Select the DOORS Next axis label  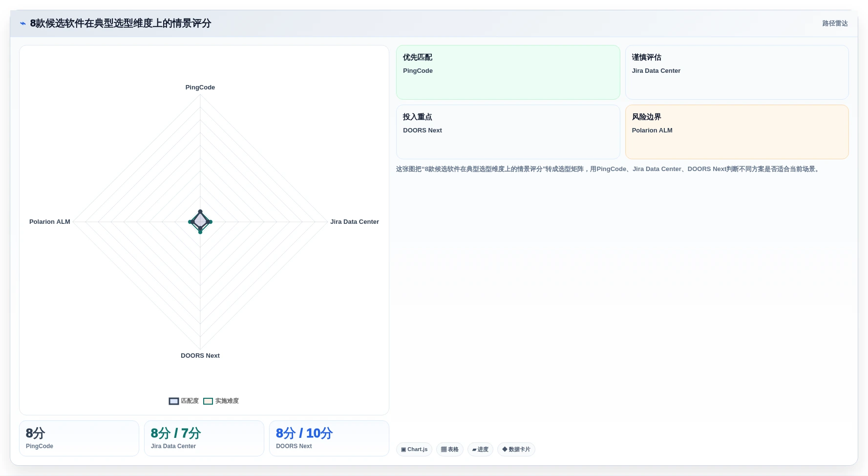click(200, 356)
